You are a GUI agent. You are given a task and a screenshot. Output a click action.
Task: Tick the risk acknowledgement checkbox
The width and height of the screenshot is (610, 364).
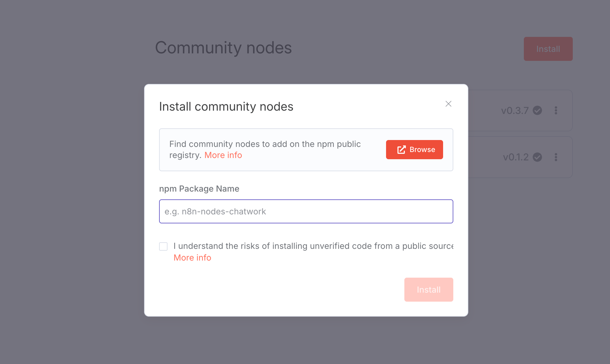[163, 246]
